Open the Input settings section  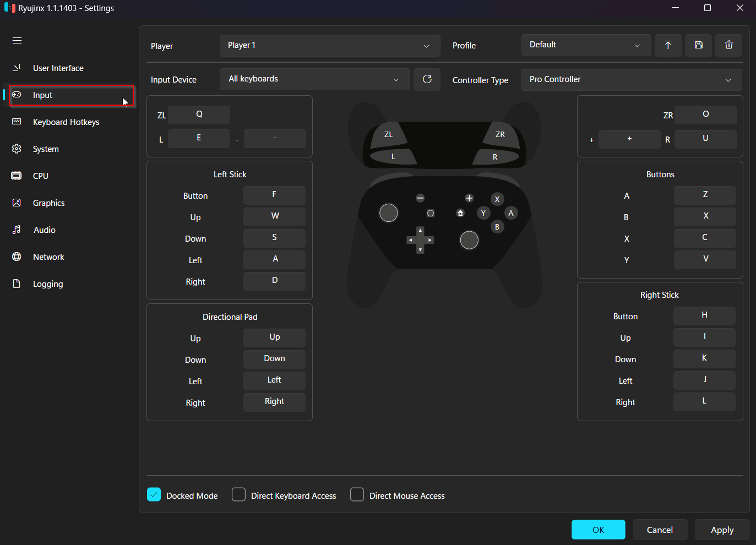point(72,95)
